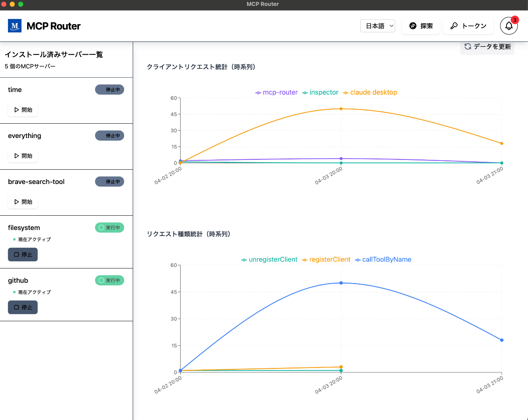The image size is (528, 420).
Task: Click registerClient point at 04-03 20:00
Action: (x=341, y=367)
